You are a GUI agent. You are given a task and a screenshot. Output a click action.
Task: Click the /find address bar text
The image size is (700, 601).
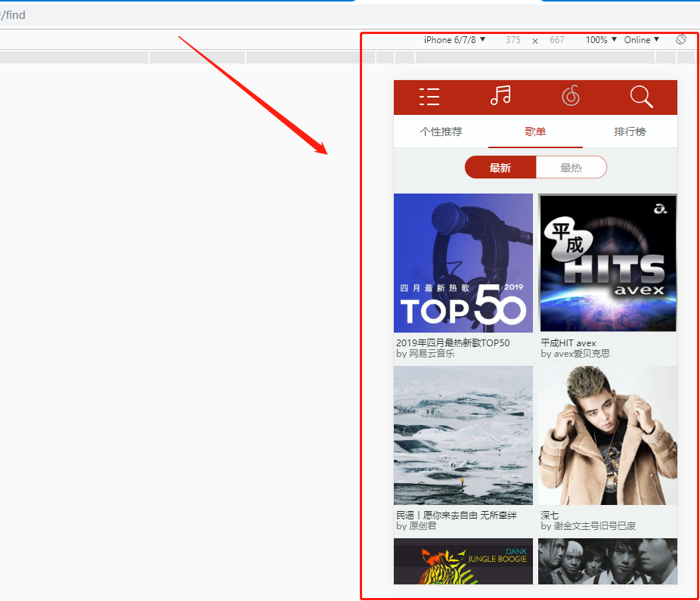tap(13, 15)
